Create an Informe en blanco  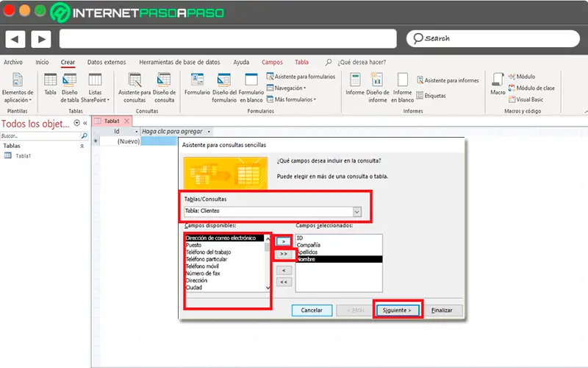click(x=402, y=88)
